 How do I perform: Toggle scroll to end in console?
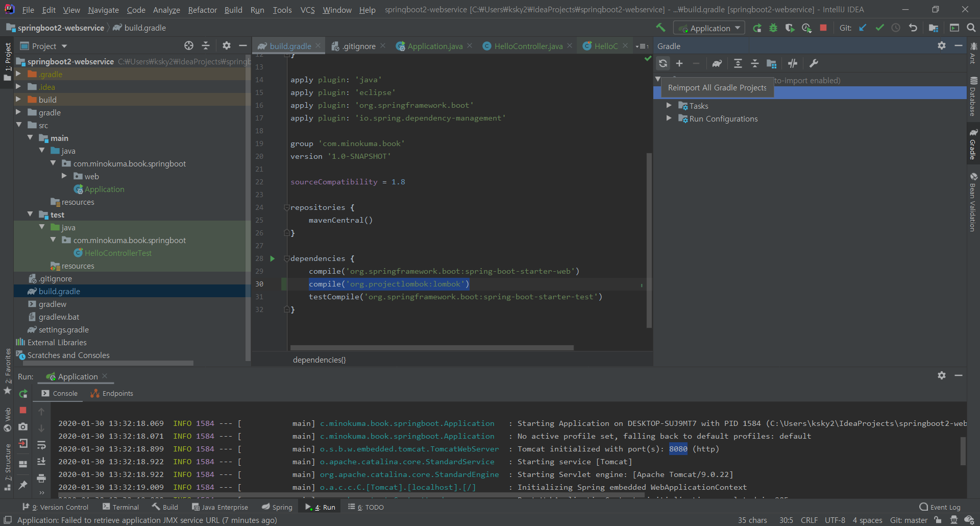[41, 462]
